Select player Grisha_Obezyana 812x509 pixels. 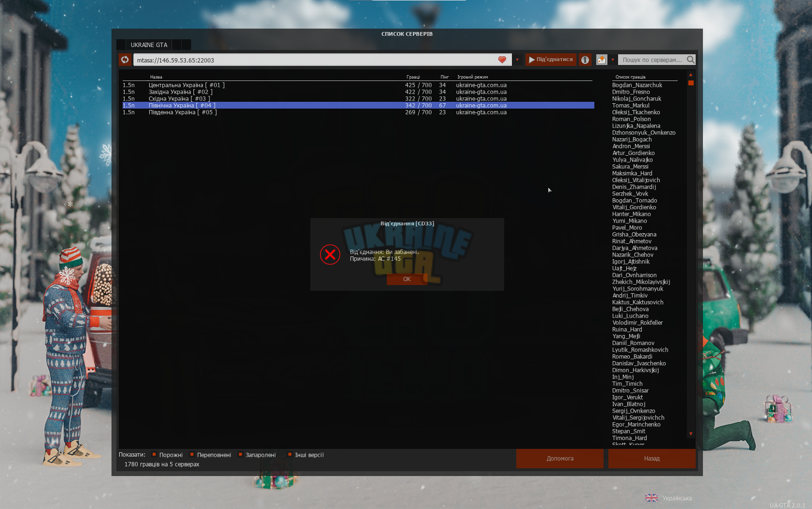pos(634,235)
